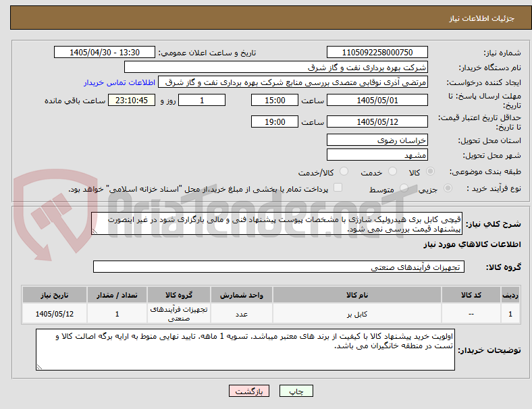Click the -- item code cell
This screenshot has width=532, height=409.
[471, 314]
